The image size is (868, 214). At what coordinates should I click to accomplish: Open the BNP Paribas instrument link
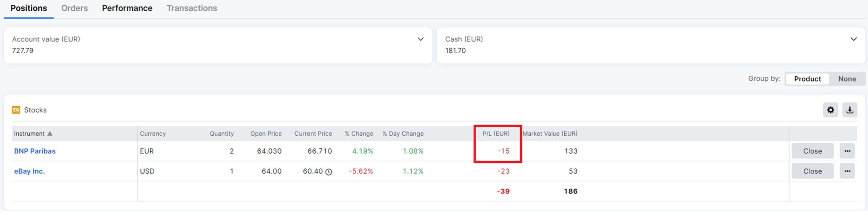click(x=35, y=151)
